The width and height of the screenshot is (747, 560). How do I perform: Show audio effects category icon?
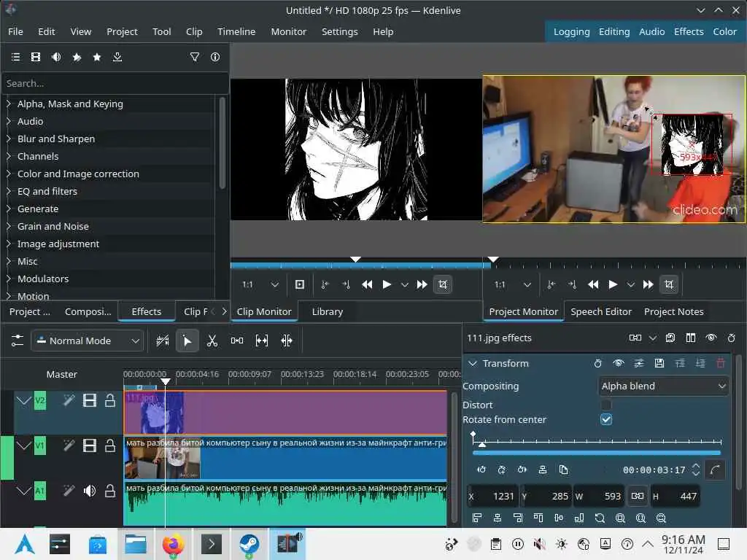56,57
